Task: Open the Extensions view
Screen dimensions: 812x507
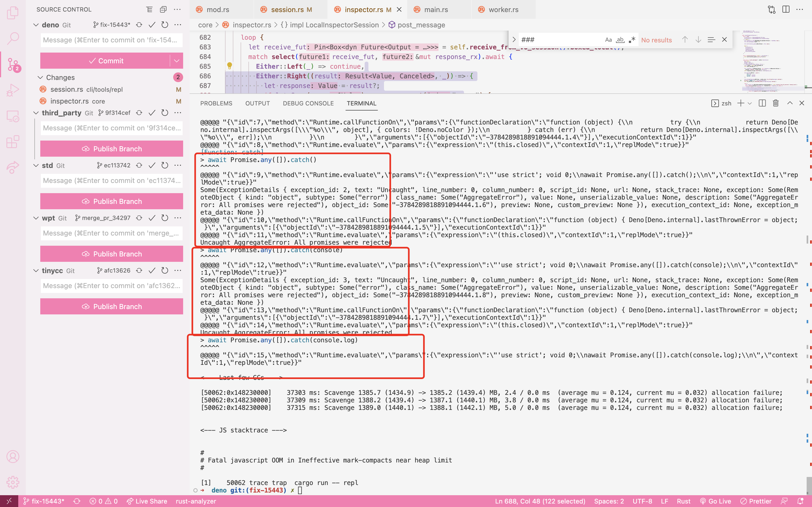Action: [13, 142]
